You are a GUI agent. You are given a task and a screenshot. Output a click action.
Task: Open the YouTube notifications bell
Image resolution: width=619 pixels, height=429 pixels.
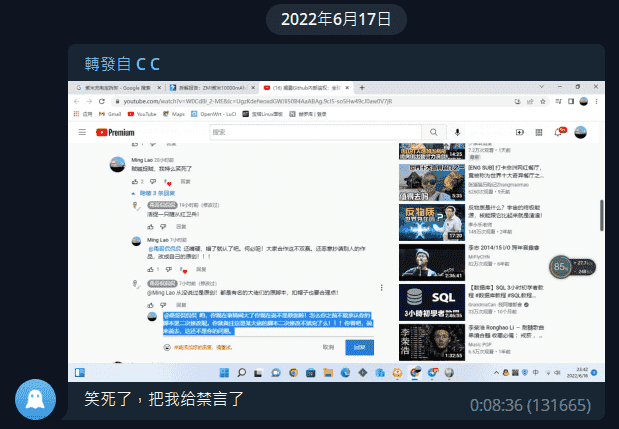pyautogui.click(x=560, y=132)
